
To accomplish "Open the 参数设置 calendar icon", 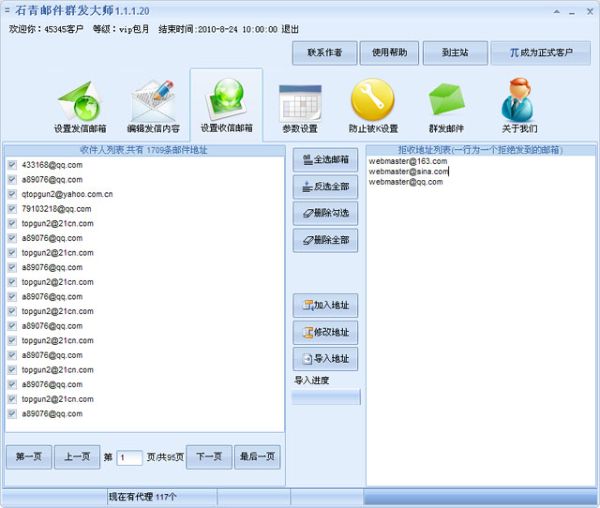I will [300, 103].
